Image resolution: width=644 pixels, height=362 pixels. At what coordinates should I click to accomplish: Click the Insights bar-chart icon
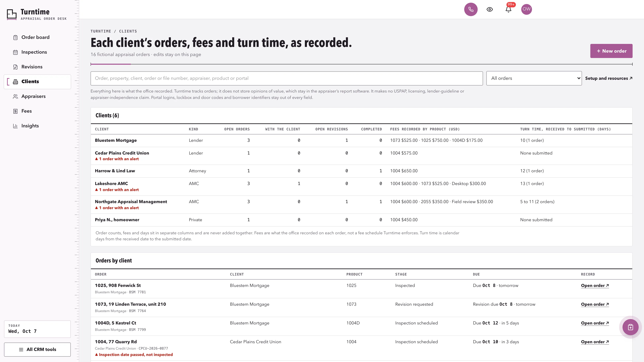(x=15, y=126)
